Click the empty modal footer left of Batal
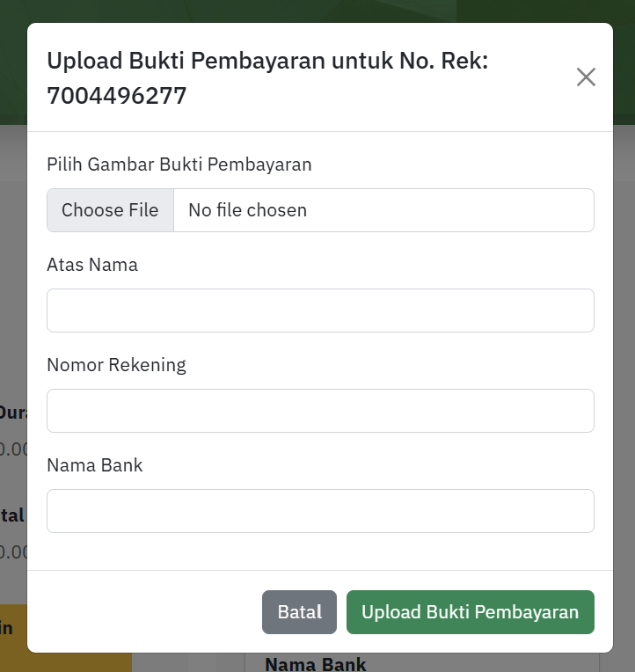This screenshot has width=635, height=672. pos(145,612)
